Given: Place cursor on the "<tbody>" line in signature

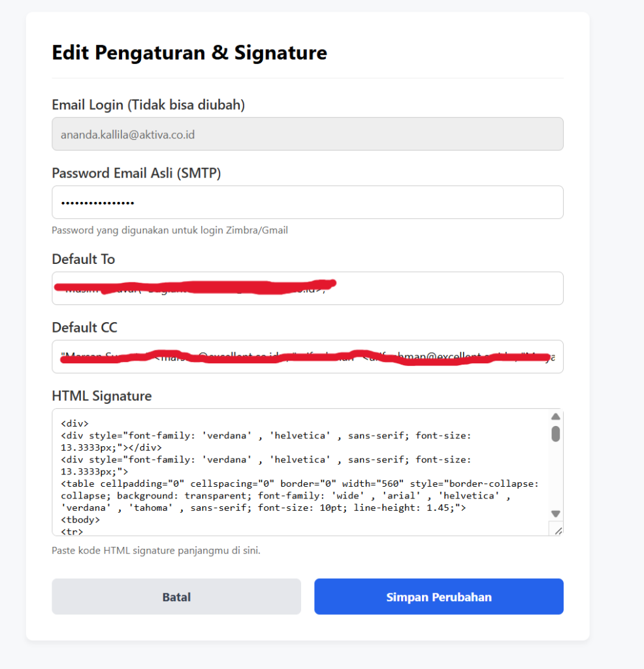Looking at the screenshot, I should point(80,520).
